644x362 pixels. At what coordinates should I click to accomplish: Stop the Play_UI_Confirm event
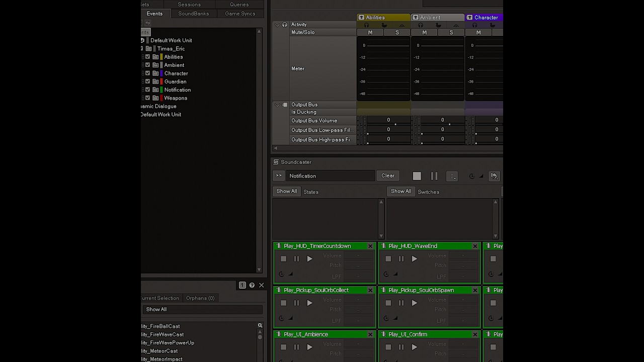click(x=388, y=347)
